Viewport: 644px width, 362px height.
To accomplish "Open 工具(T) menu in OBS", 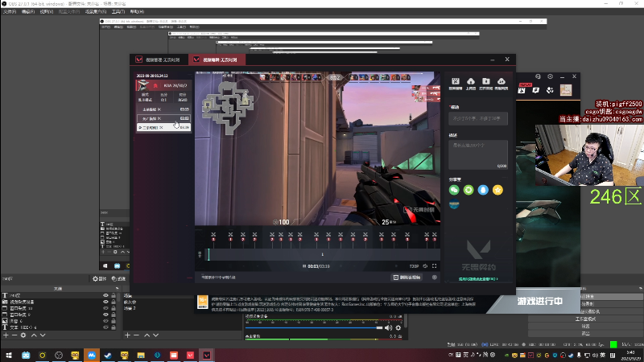I will (118, 11).
